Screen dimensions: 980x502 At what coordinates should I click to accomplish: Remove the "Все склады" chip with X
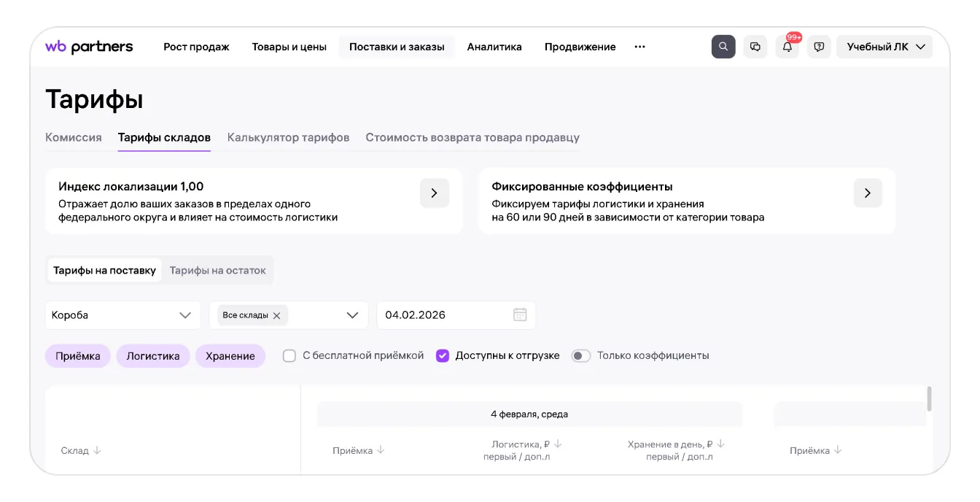276,316
